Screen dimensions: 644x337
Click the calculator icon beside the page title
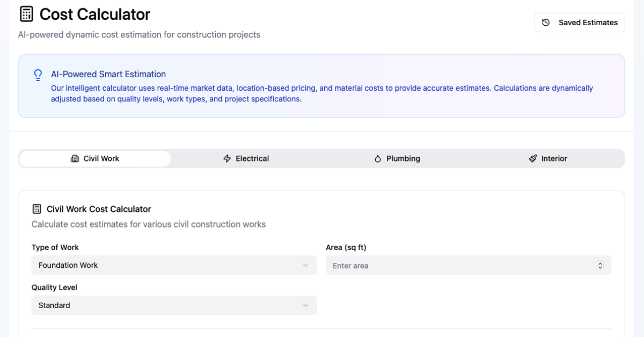(x=26, y=13)
